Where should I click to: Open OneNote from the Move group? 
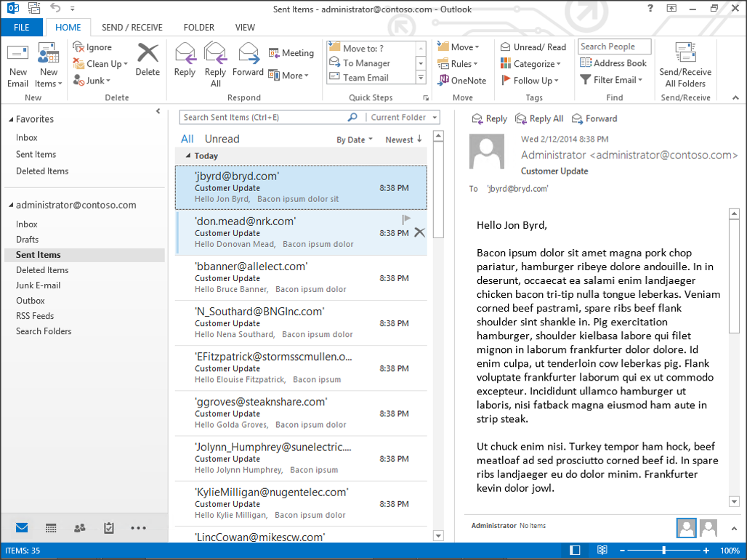(462, 81)
